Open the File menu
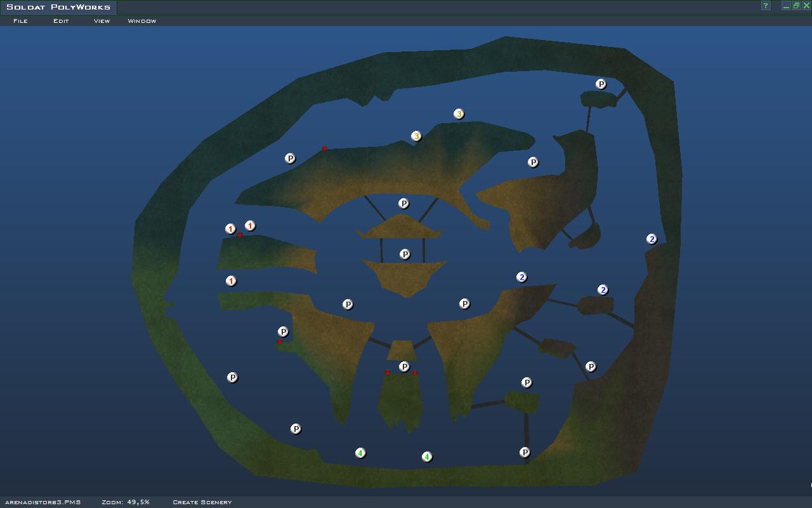 20,21
